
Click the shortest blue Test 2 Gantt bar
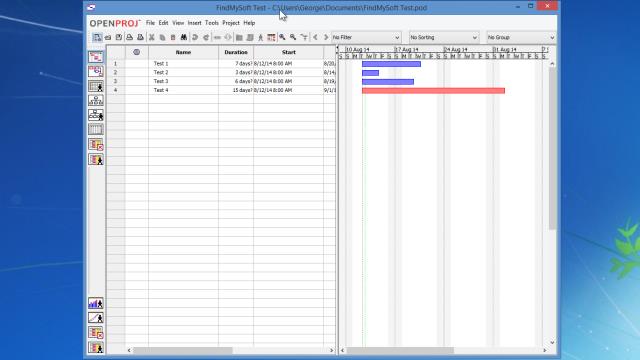coord(370,73)
